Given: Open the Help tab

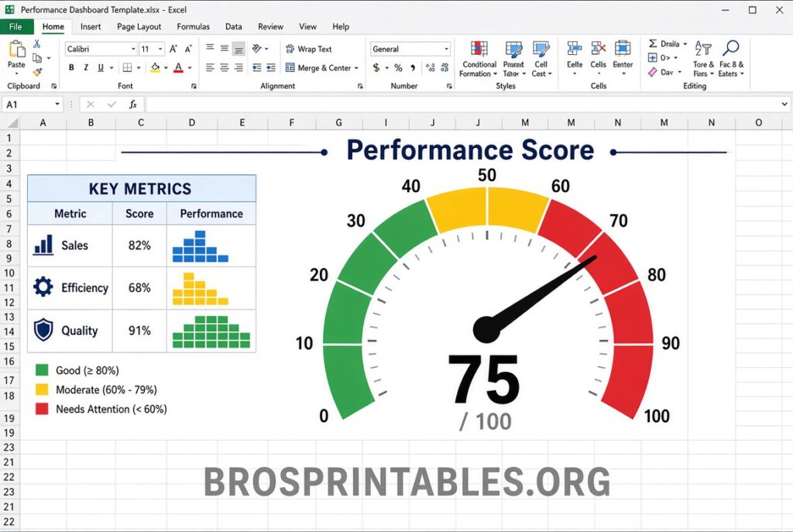Looking at the screenshot, I should pyautogui.click(x=341, y=27).
